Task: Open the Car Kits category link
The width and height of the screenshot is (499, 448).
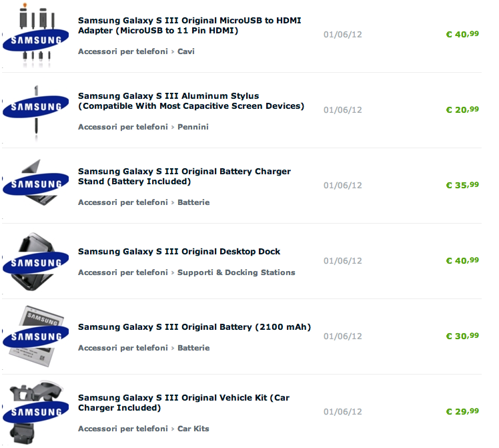Action: [193, 429]
